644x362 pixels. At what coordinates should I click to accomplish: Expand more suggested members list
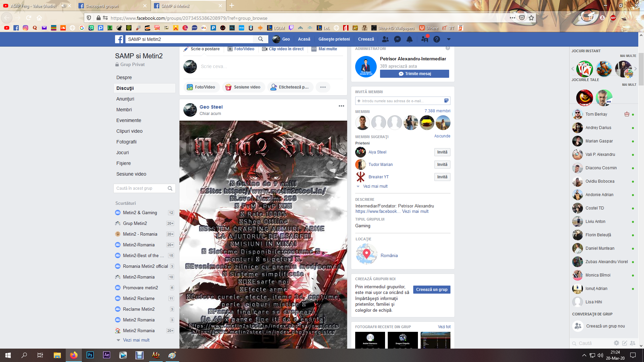pyautogui.click(x=375, y=186)
